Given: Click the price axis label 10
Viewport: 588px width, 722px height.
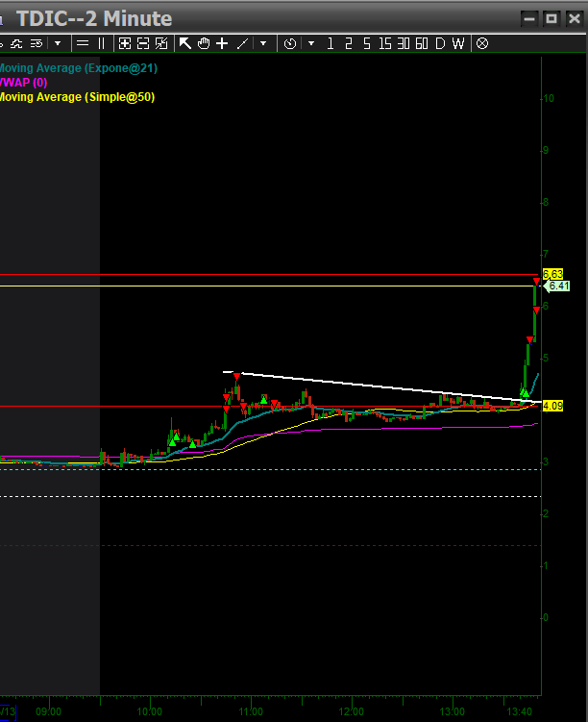Looking at the screenshot, I should point(549,98).
